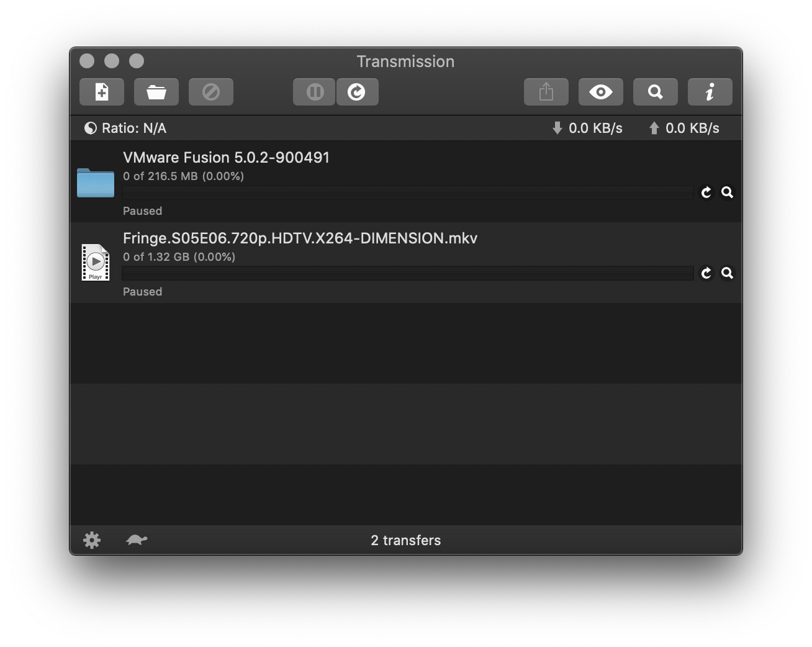812x647 pixels.
Task: Click the VMware Fusion torrent name
Action: (226, 157)
